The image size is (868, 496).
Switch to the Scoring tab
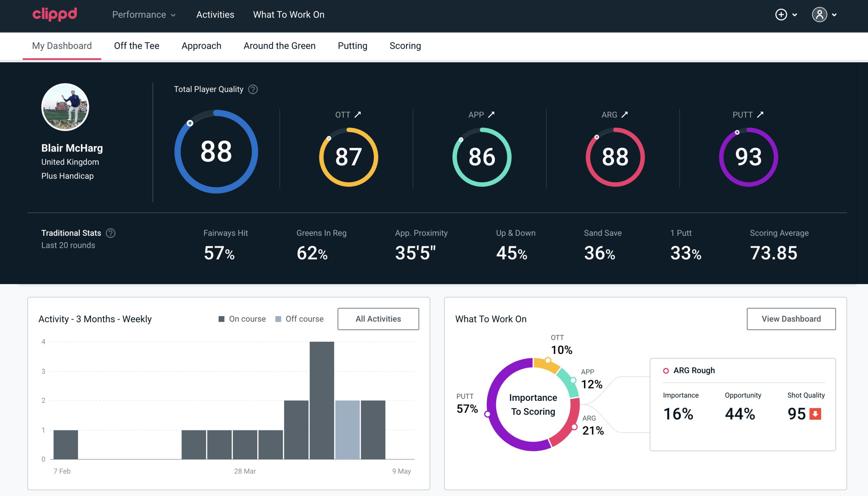point(405,45)
